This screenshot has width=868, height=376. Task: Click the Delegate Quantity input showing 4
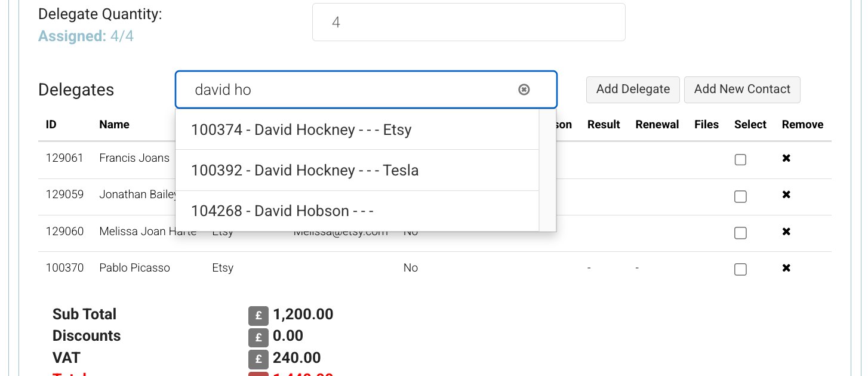pos(469,21)
